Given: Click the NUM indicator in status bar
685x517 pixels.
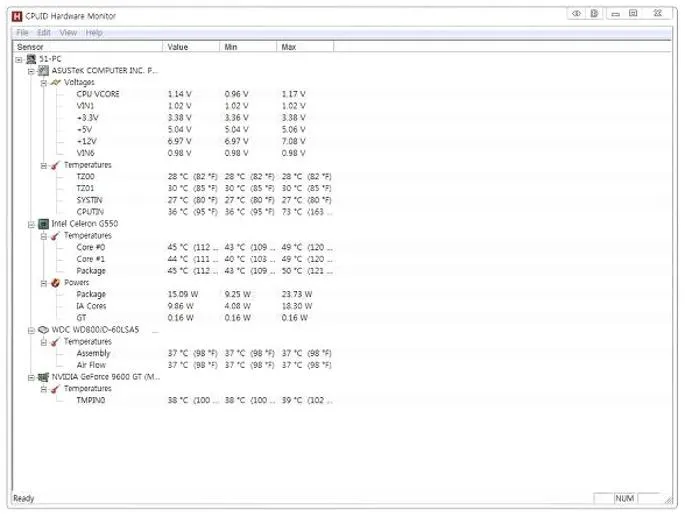Looking at the screenshot, I should click(625, 499).
